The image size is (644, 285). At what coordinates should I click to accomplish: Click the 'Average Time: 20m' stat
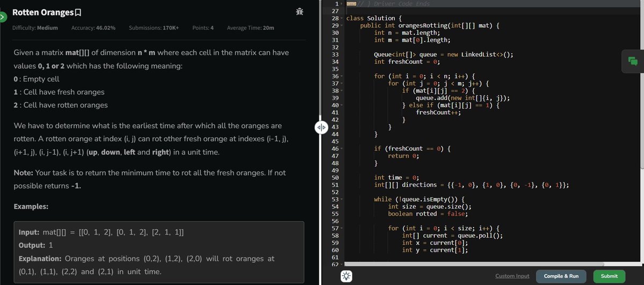[x=251, y=28]
